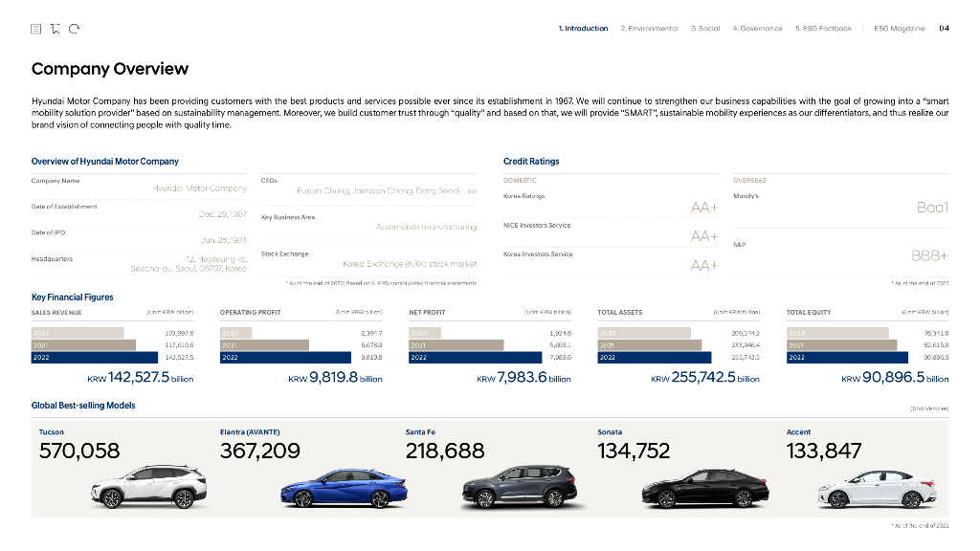Click the circular go-back arrow icon
Screen dimensions: 980x551
[x=74, y=29]
